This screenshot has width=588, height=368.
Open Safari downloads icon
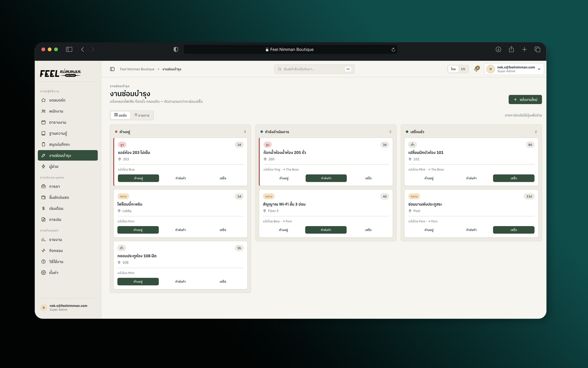[x=498, y=49]
